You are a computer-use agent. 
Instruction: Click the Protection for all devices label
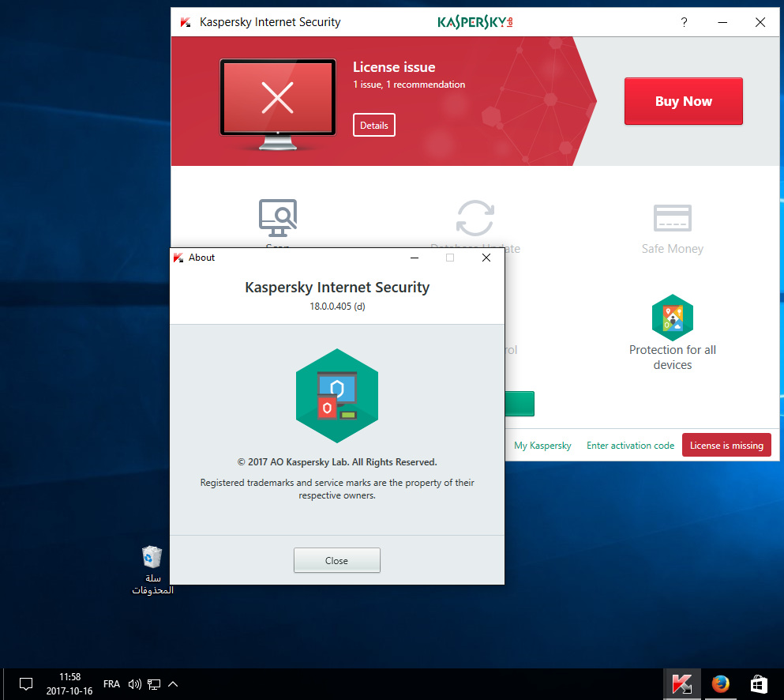(x=673, y=357)
